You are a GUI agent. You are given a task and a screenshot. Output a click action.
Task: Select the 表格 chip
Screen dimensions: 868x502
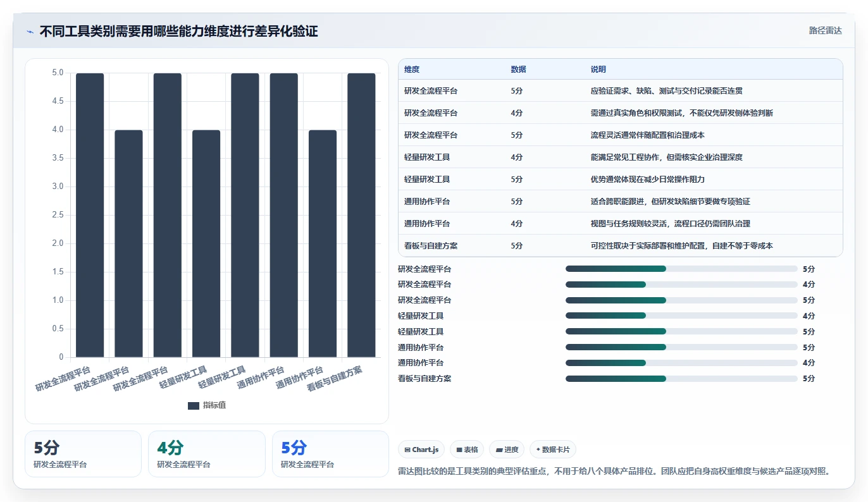click(x=467, y=450)
